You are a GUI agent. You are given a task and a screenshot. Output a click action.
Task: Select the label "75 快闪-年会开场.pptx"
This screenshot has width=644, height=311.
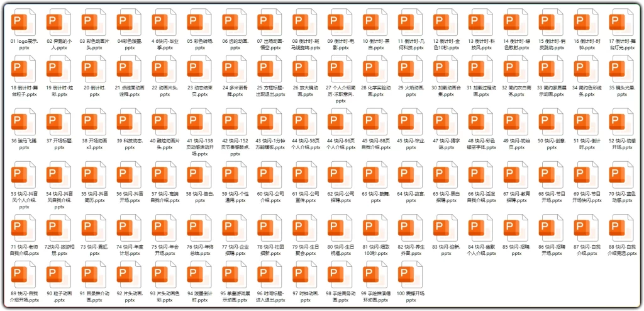164,250
